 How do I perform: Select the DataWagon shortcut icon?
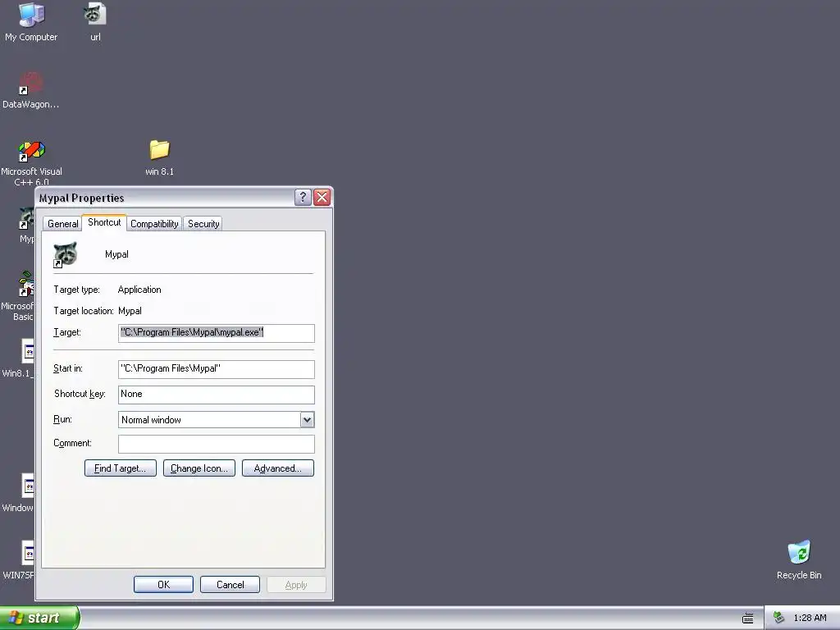30,83
